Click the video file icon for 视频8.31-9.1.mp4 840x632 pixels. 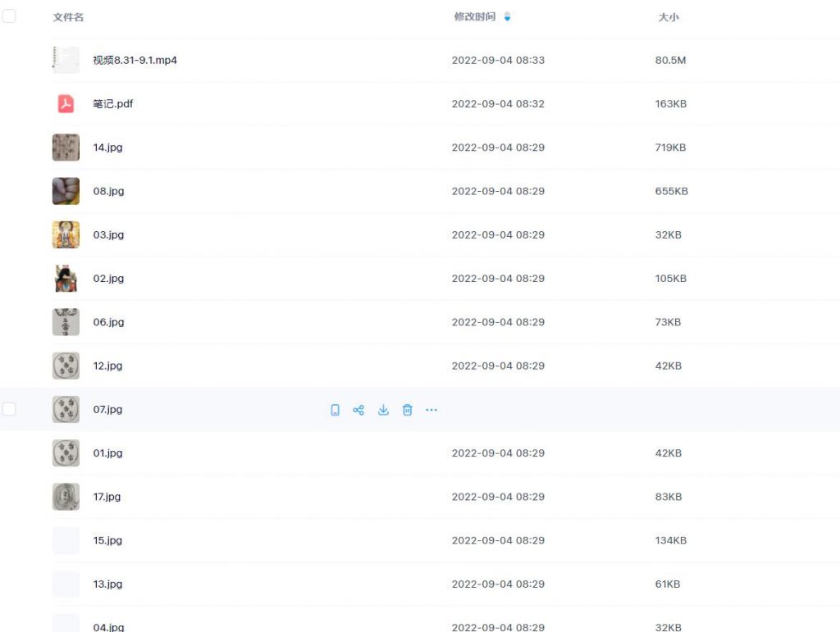(66, 60)
